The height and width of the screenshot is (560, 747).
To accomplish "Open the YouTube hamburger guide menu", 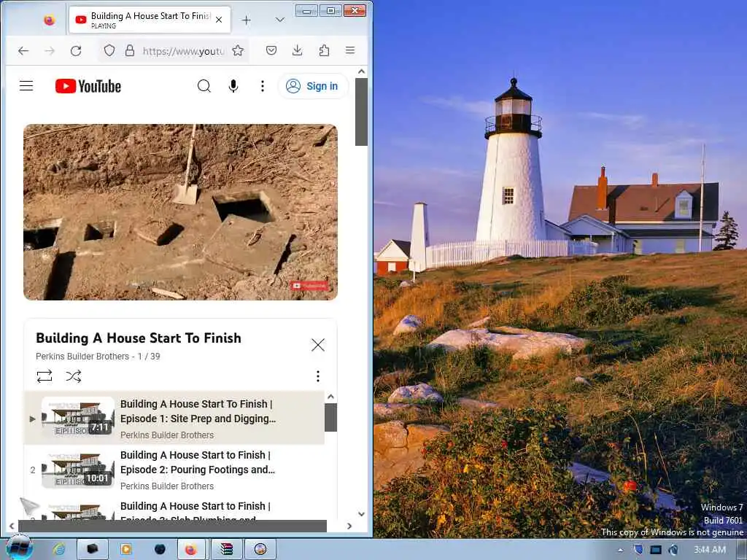I will pos(26,86).
